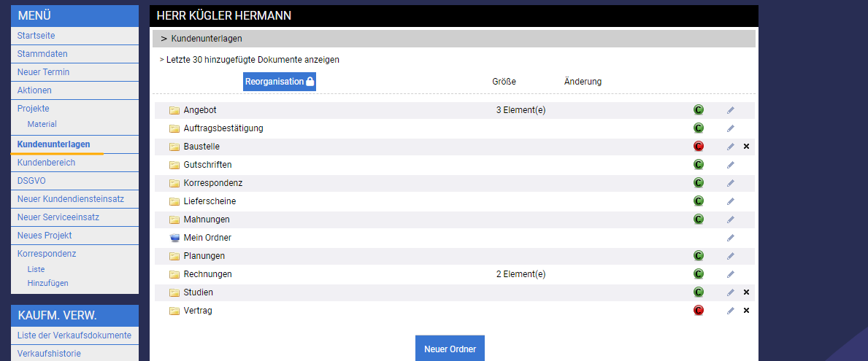Expand the Kundenunterlagen section header
The image size is (868, 361).
pyautogui.click(x=201, y=39)
